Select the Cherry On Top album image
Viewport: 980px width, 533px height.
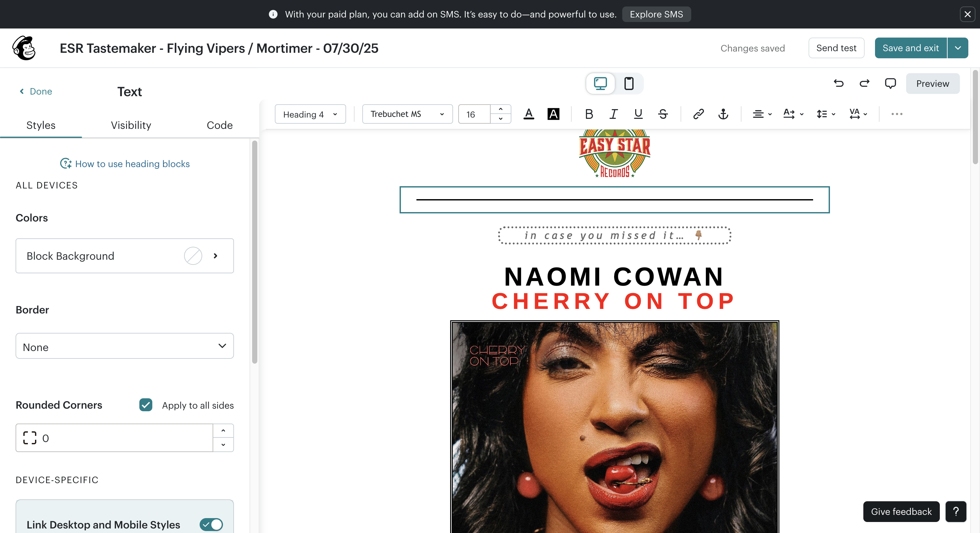click(614, 426)
